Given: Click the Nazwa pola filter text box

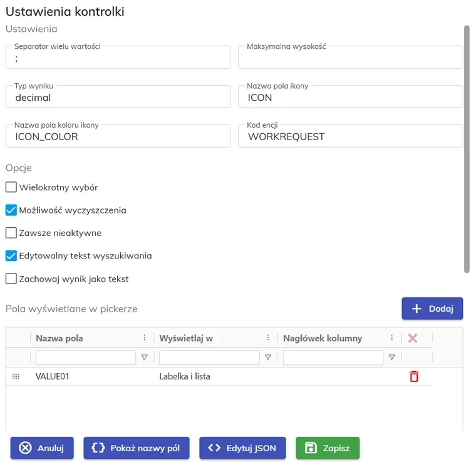Looking at the screenshot, I should pyautogui.click(x=86, y=357).
